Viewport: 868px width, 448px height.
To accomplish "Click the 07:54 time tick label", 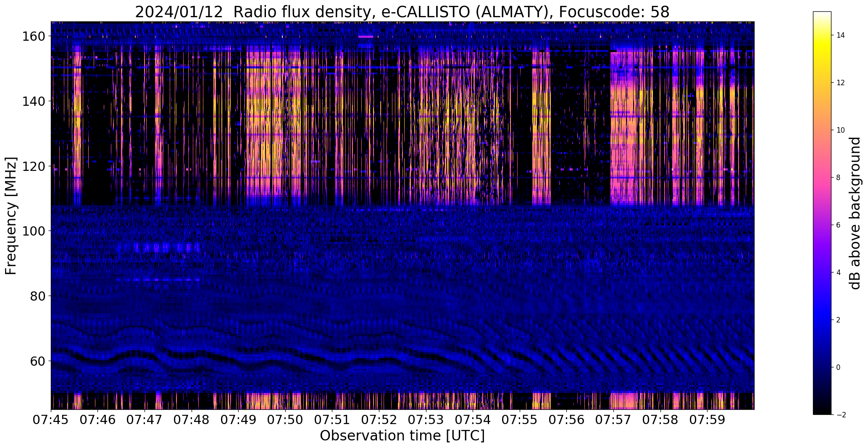I will click(473, 419).
